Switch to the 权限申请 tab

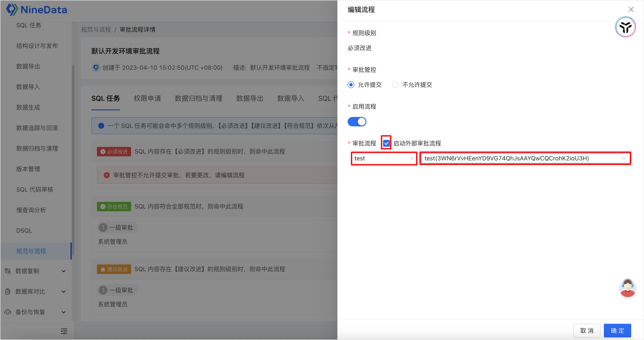[x=147, y=98]
